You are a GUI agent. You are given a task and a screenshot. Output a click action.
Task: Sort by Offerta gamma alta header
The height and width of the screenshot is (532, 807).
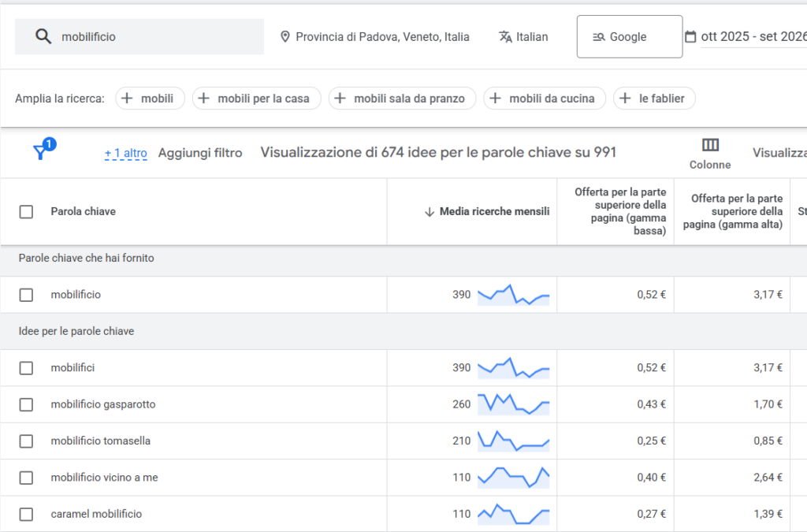tap(733, 211)
